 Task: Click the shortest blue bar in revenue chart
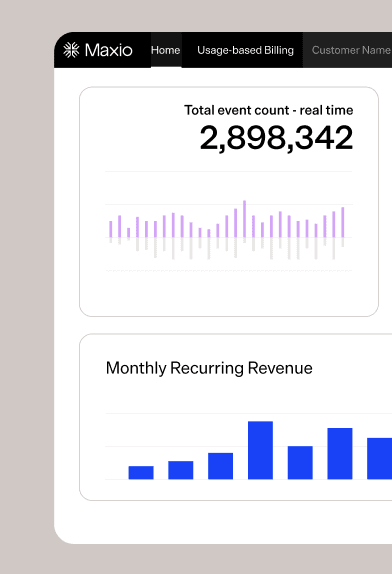[141, 473]
